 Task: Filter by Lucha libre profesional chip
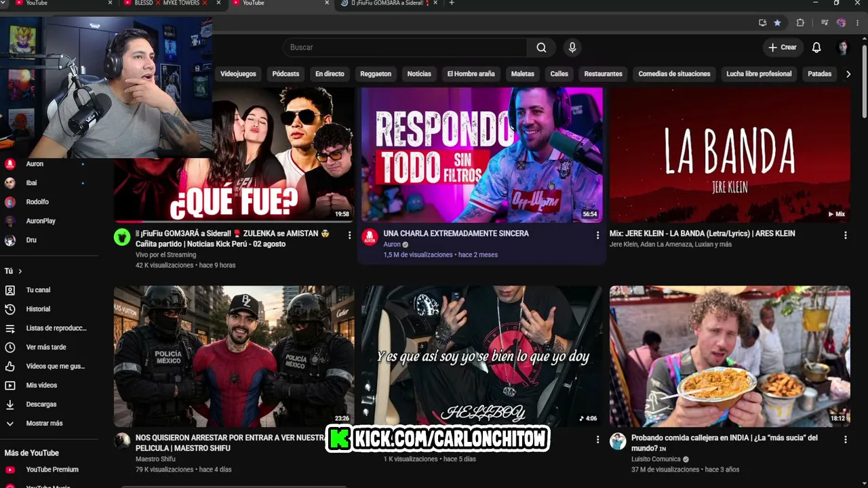pos(759,74)
